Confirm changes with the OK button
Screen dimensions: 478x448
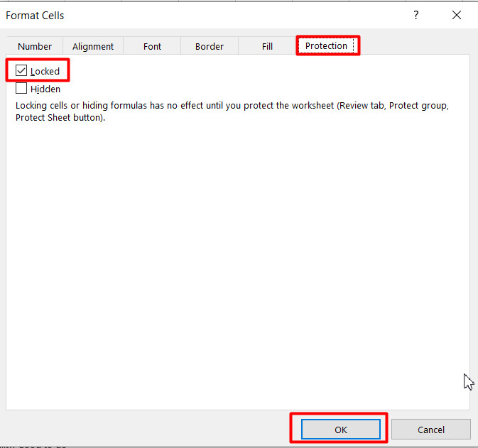340,430
